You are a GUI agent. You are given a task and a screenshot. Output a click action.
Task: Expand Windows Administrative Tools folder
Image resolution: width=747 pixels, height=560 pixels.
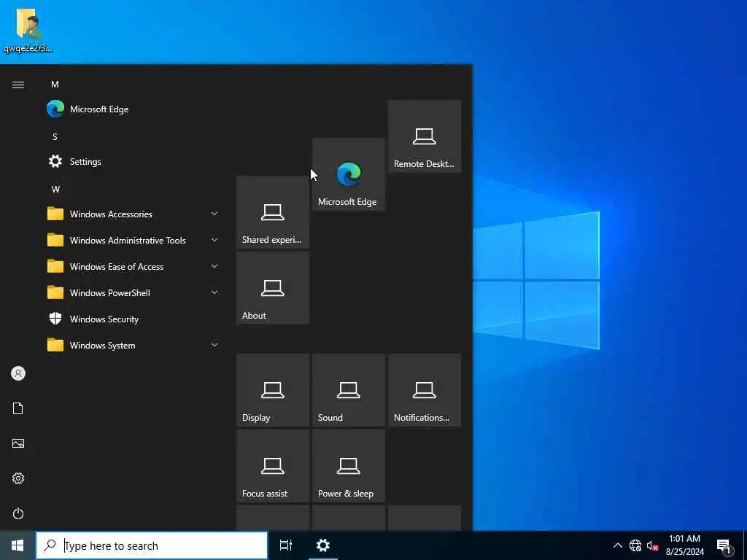point(135,240)
